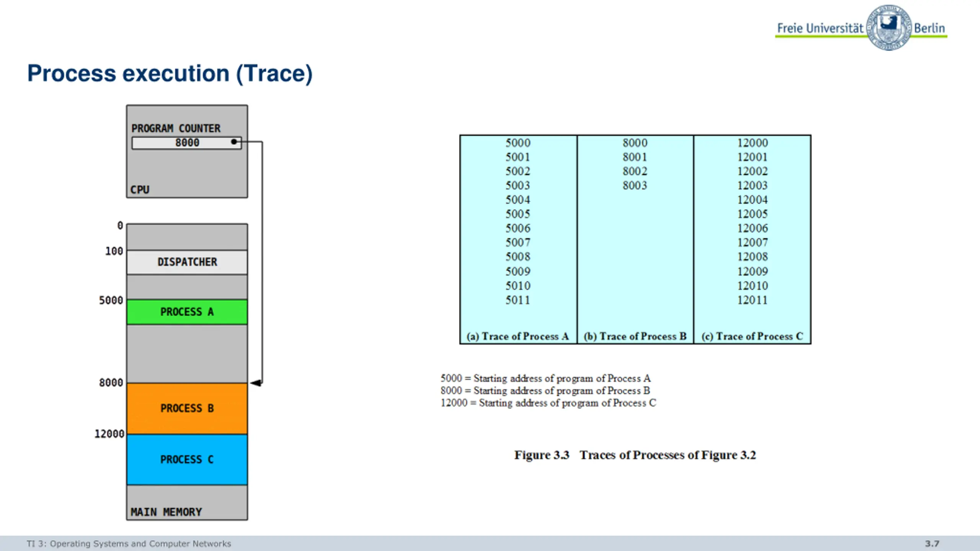
Task: Select the green PROCESS A block
Action: pyautogui.click(x=187, y=312)
